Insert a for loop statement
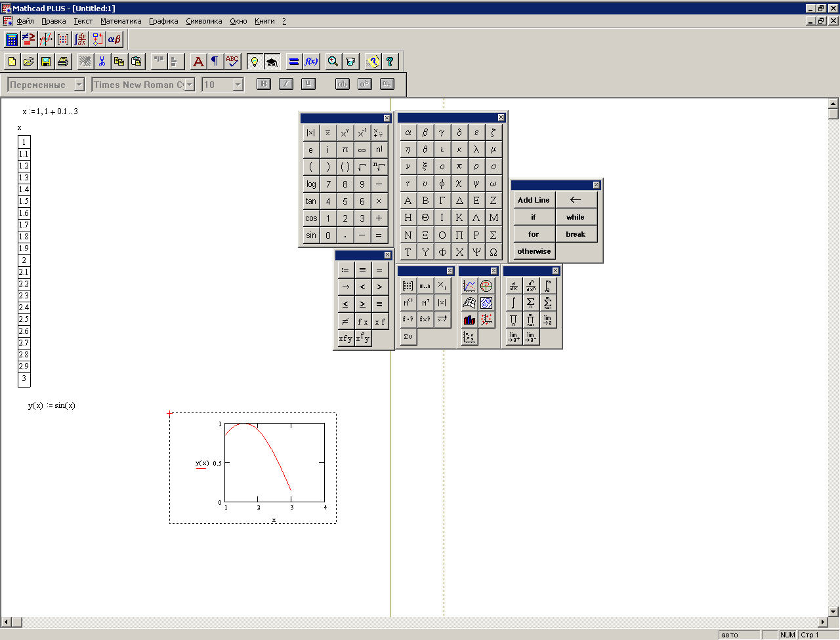 tap(534, 234)
